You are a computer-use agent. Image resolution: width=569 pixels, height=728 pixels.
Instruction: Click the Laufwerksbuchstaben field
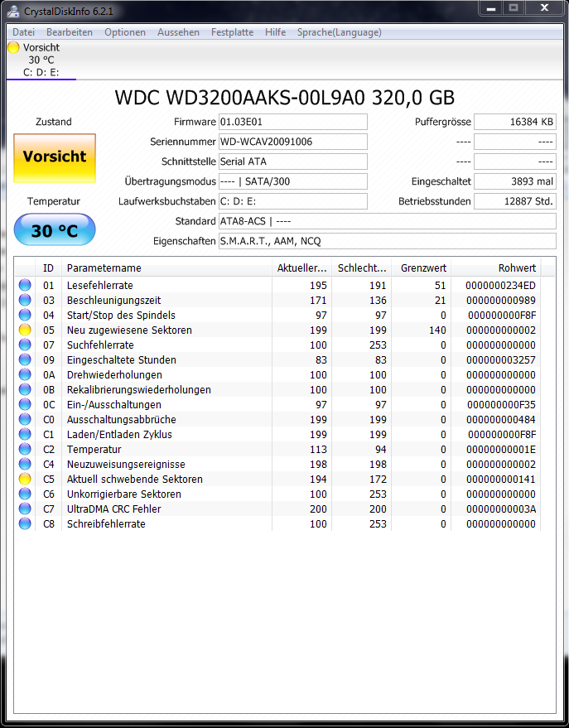point(293,201)
